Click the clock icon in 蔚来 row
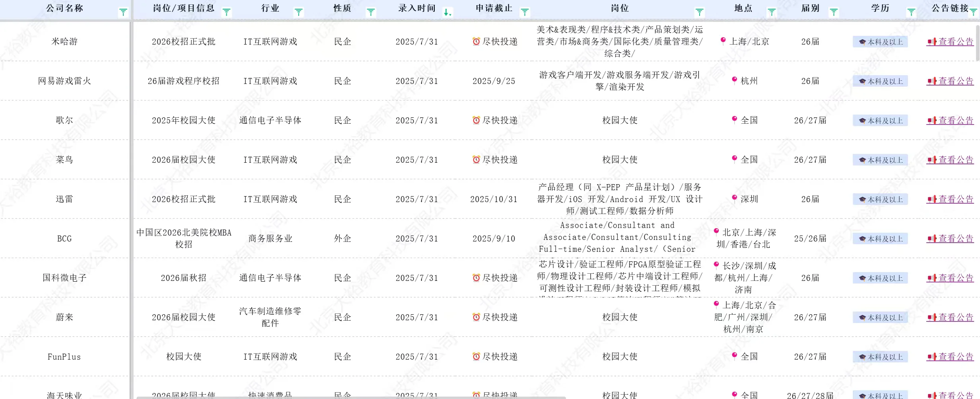The image size is (980, 399). coord(476,317)
